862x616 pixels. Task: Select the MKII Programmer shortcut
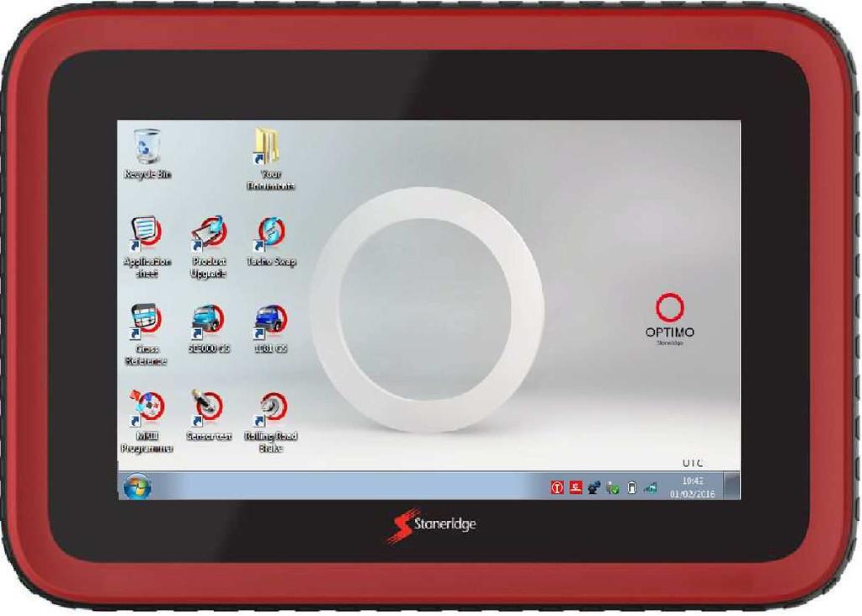(146, 422)
